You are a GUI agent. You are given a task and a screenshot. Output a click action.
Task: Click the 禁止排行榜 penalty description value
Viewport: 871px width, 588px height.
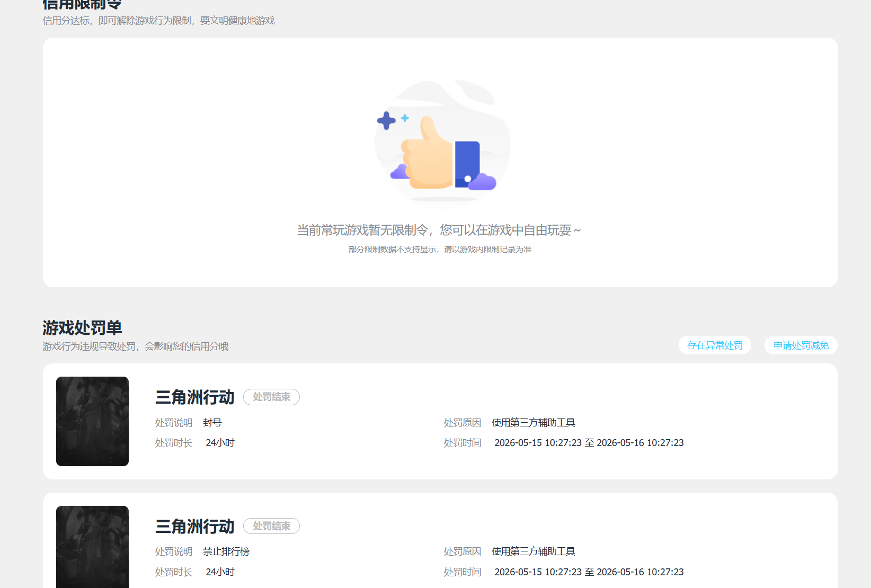click(x=226, y=551)
